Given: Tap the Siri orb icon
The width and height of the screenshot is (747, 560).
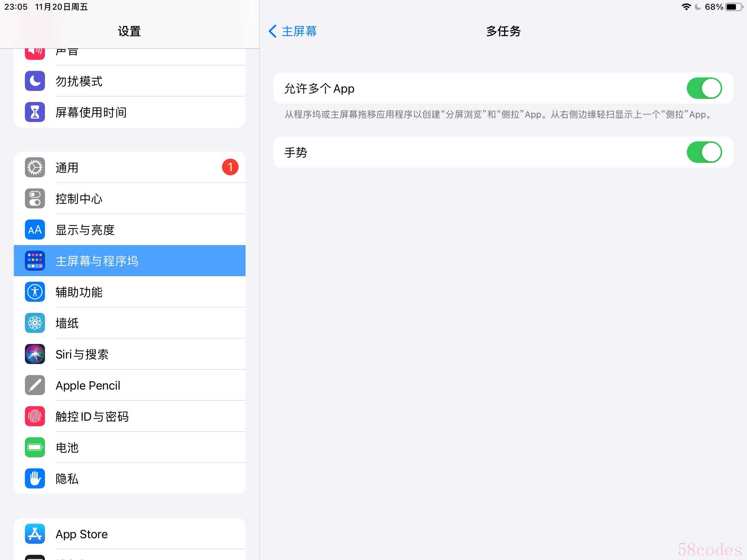Looking at the screenshot, I should 35,354.
